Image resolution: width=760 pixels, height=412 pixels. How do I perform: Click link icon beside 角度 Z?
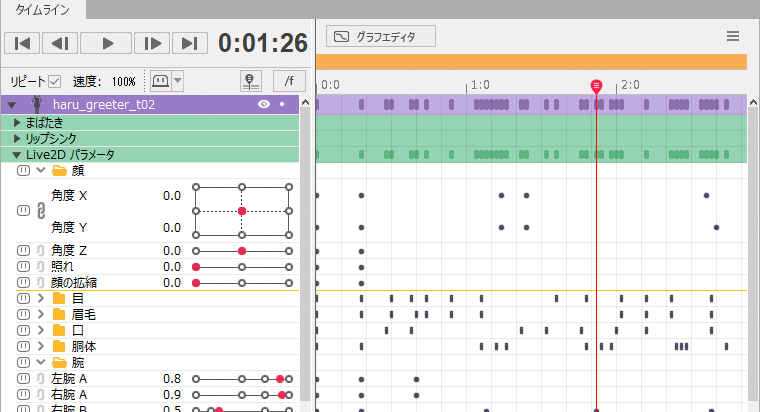[x=41, y=251]
